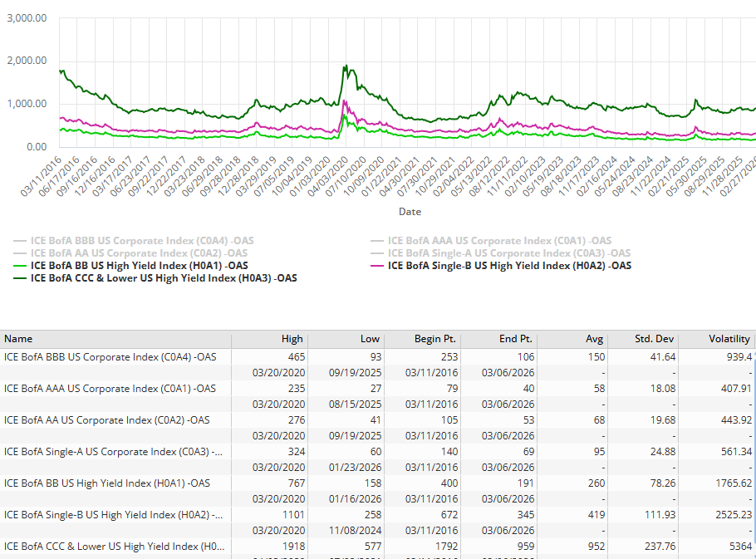
Task: Click the 2020 peak of the CCC line
Action: (346, 66)
